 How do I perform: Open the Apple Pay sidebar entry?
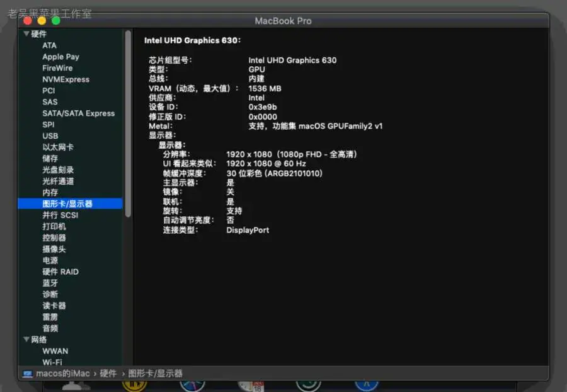60,57
